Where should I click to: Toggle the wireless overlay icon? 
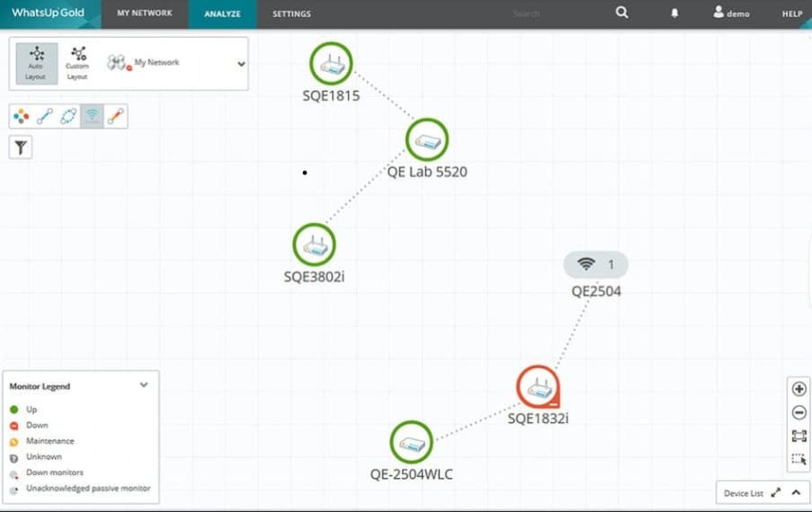(x=92, y=116)
